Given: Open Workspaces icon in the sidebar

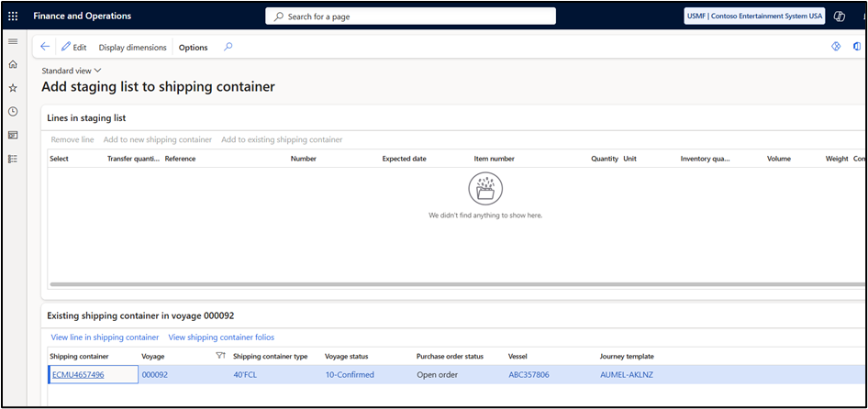Looking at the screenshot, I should (13, 135).
